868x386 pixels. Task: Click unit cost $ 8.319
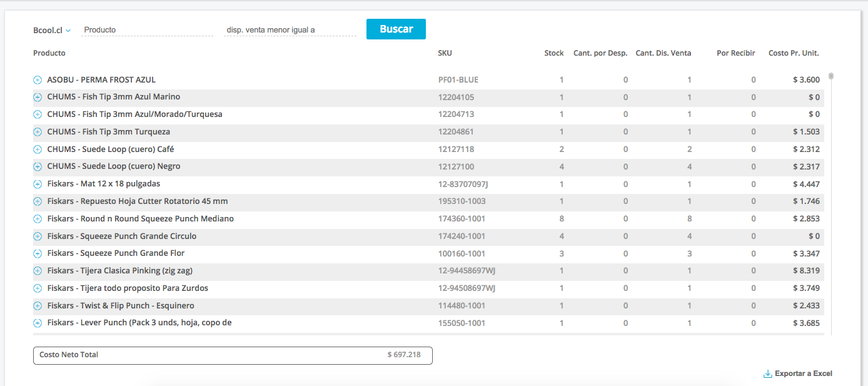pyautogui.click(x=806, y=271)
